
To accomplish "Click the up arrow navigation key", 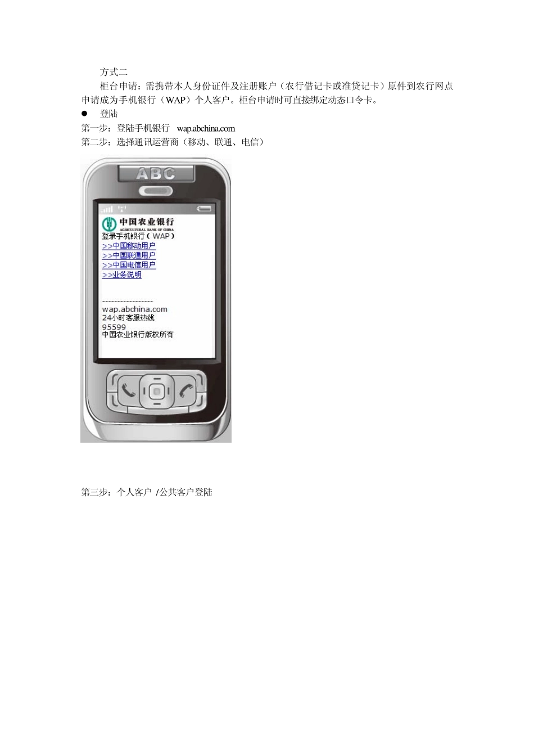I will click(x=157, y=377).
